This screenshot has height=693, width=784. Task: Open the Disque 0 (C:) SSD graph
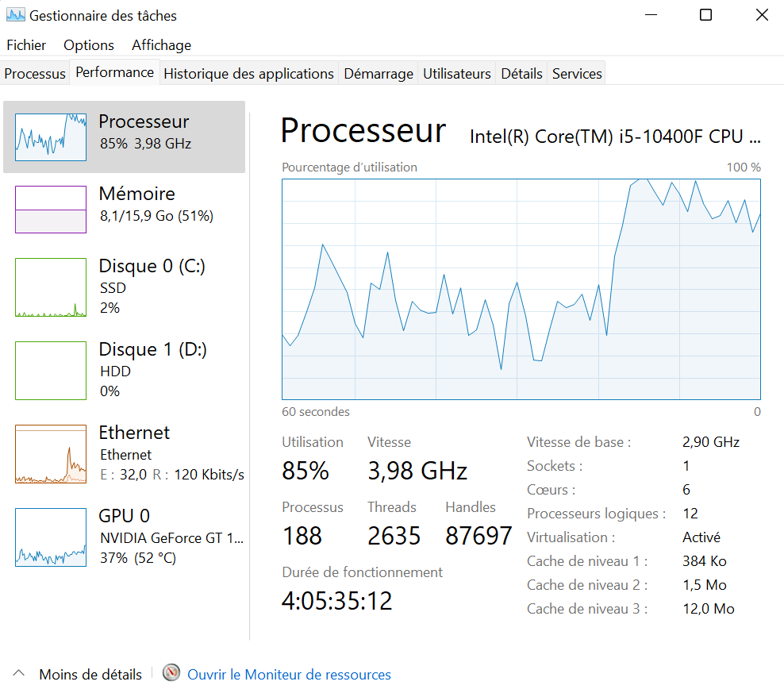[x=51, y=287]
